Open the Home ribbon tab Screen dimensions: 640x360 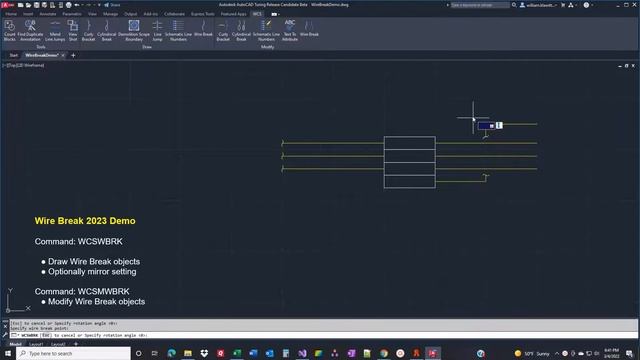click(x=11, y=14)
